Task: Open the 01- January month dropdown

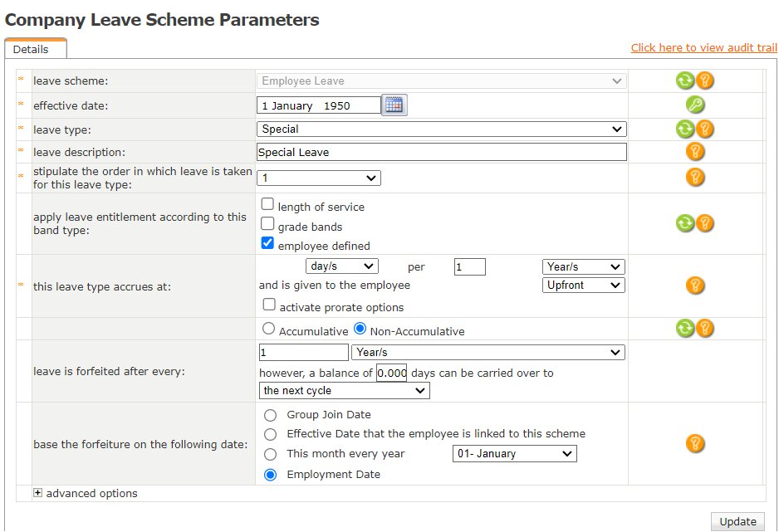Action: coord(514,454)
